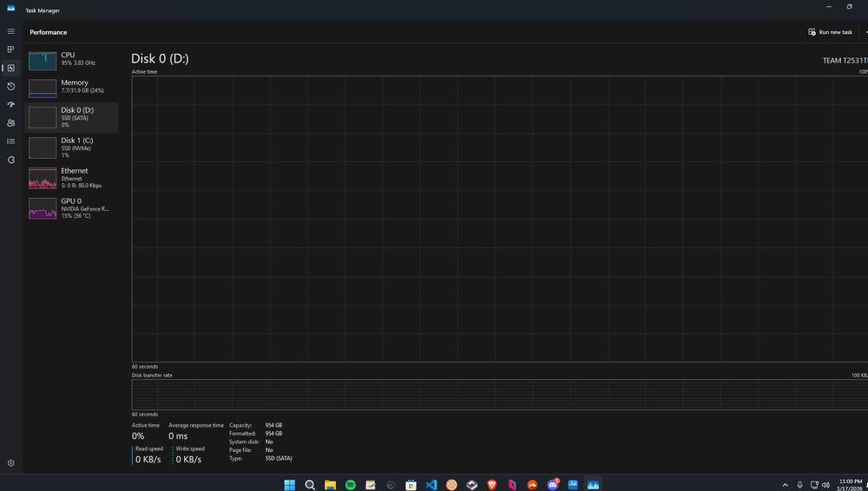Click the TEAM T2531T drive model label
The width and height of the screenshot is (868, 491).
(x=845, y=61)
